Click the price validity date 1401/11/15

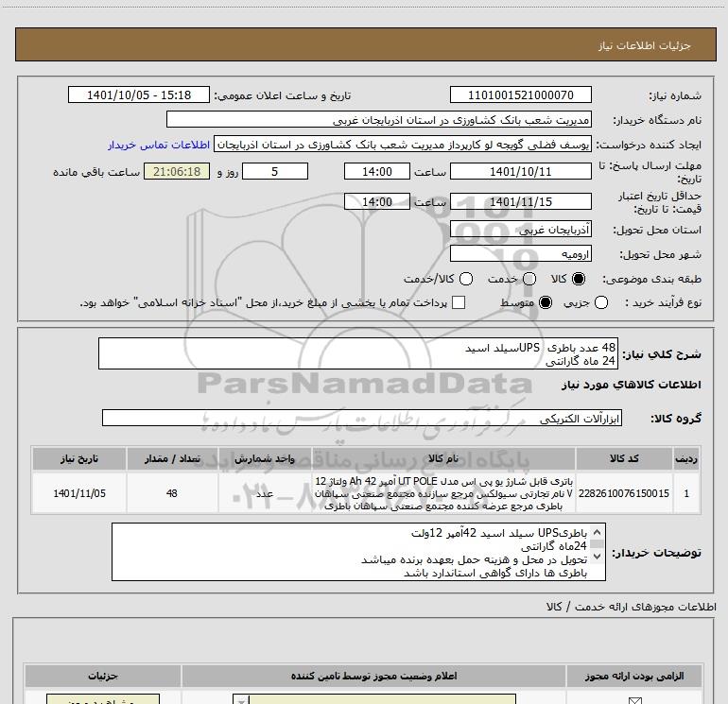(520, 201)
